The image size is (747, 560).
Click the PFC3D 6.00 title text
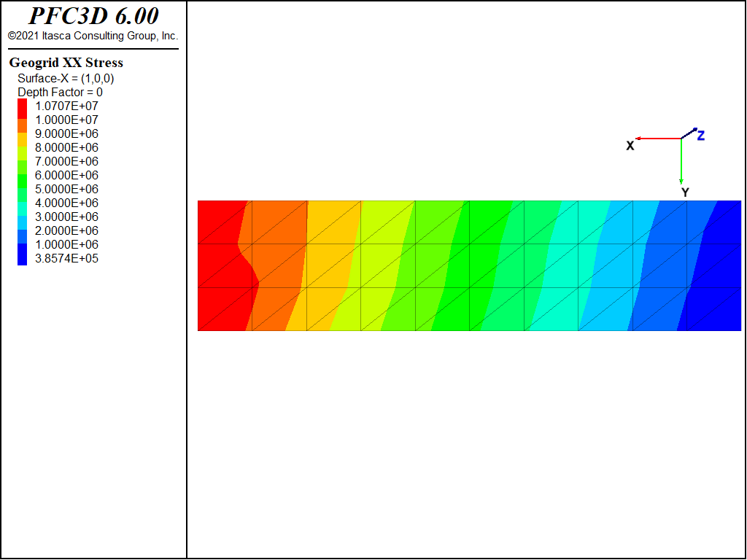[x=93, y=16]
